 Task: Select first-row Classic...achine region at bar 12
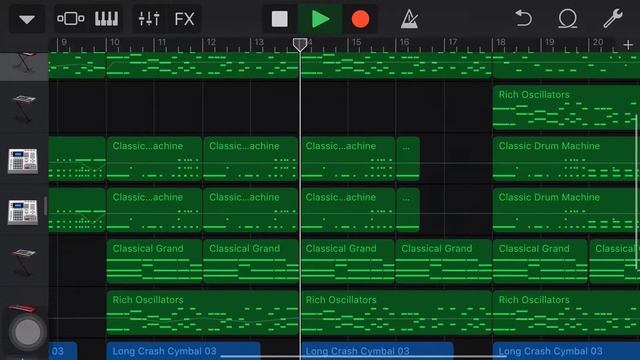(250, 159)
